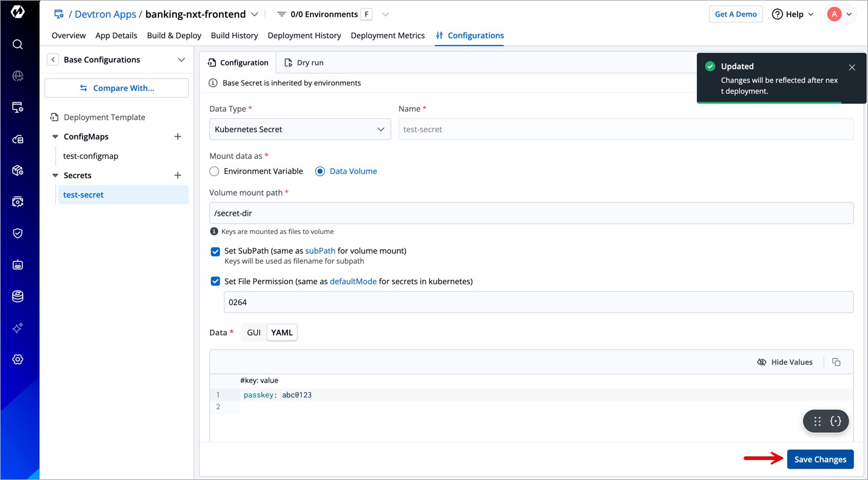The width and height of the screenshot is (868, 480).
Task: Click Hide Values to mask secret data
Action: pyautogui.click(x=785, y=362)
